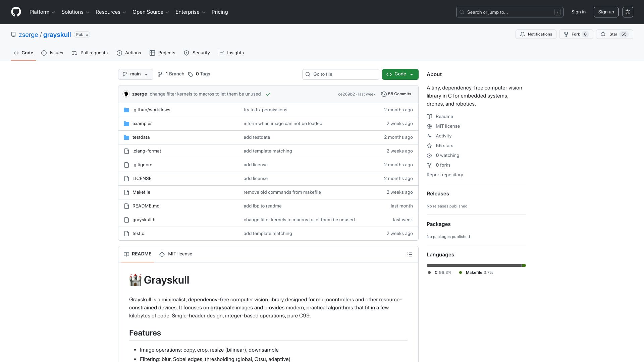The image size is (644, 362).
Task: Open the header settings sliders icon
Action: click(628, 12)
